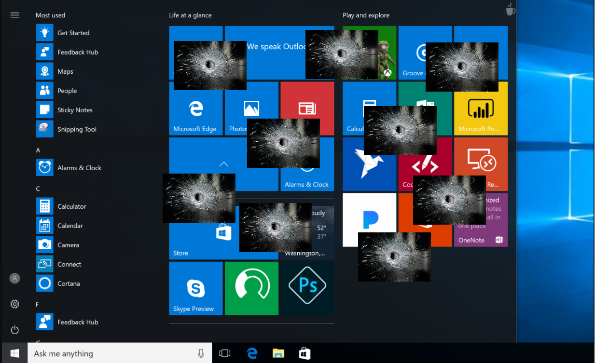Click the Power icon in Start menu

pyautogui.click(x=15, y=330)
